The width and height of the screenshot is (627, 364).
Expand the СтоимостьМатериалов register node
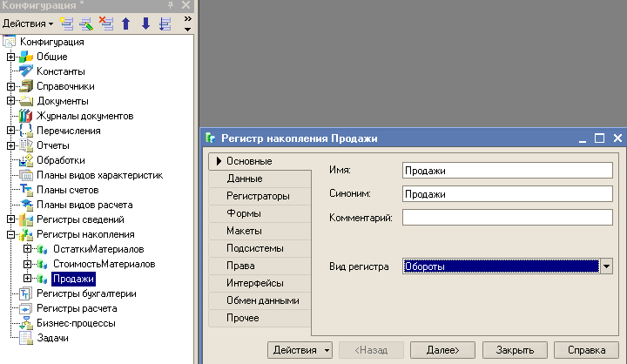pos(27,264)
